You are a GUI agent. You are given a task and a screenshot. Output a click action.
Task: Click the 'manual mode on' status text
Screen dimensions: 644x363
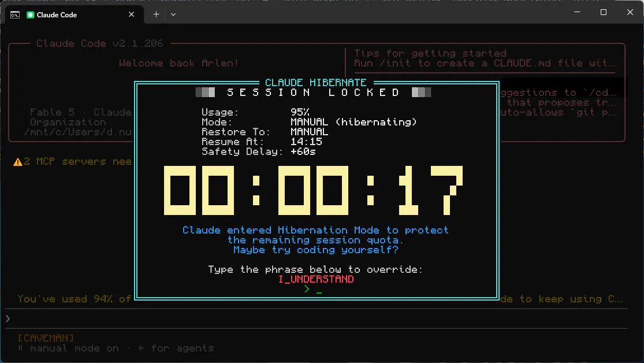tap(75, 348)
